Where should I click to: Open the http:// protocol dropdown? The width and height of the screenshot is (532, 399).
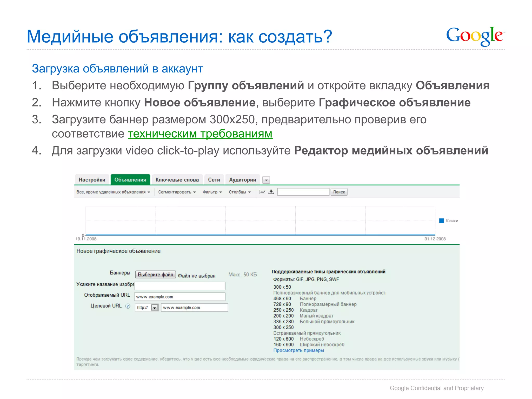[x=147, y=308]
